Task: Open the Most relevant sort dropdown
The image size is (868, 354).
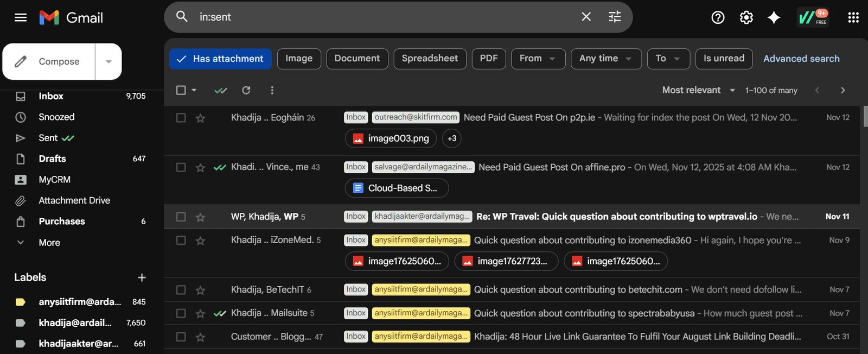Action: click(699, 90)
